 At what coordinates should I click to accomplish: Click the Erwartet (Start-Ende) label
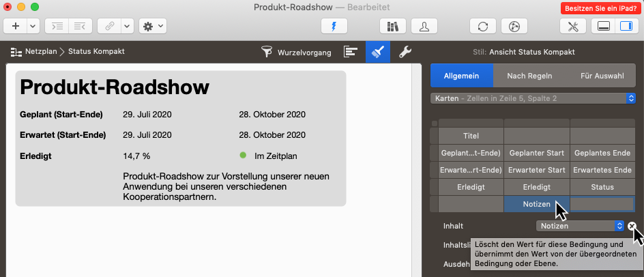(x=63, y=135)
